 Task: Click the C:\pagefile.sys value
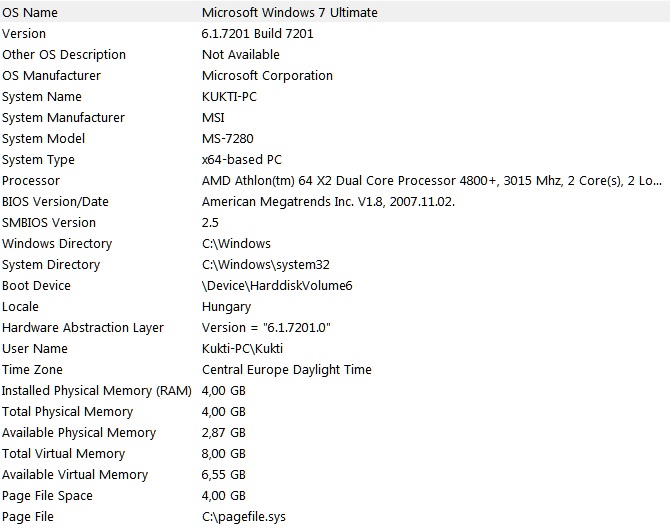243,517
